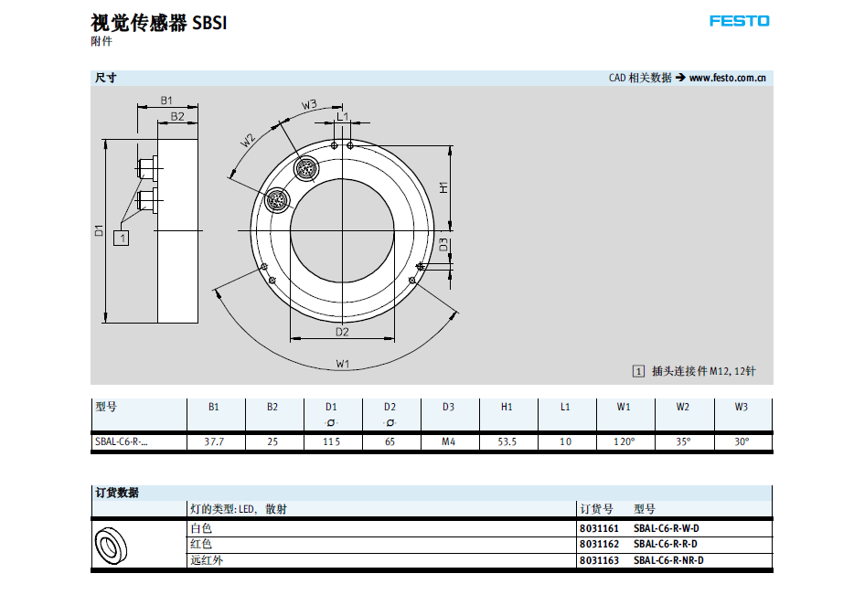The image size is (854, 616).
Task: Click the upper M12 connector in the front view
Action: coord(306,169)
